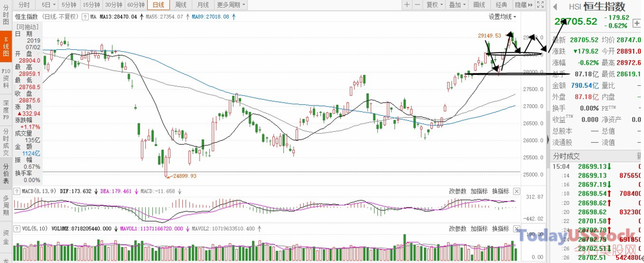Select 月线 monthly tab
Viewport: 644px width, 263px height.
(203, 4)
